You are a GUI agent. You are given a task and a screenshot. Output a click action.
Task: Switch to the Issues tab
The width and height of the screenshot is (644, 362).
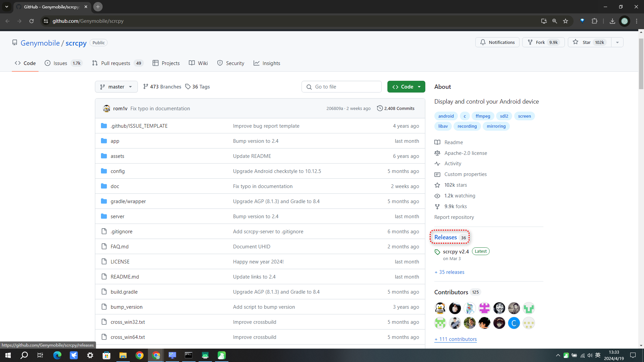[x=60, y=63]
